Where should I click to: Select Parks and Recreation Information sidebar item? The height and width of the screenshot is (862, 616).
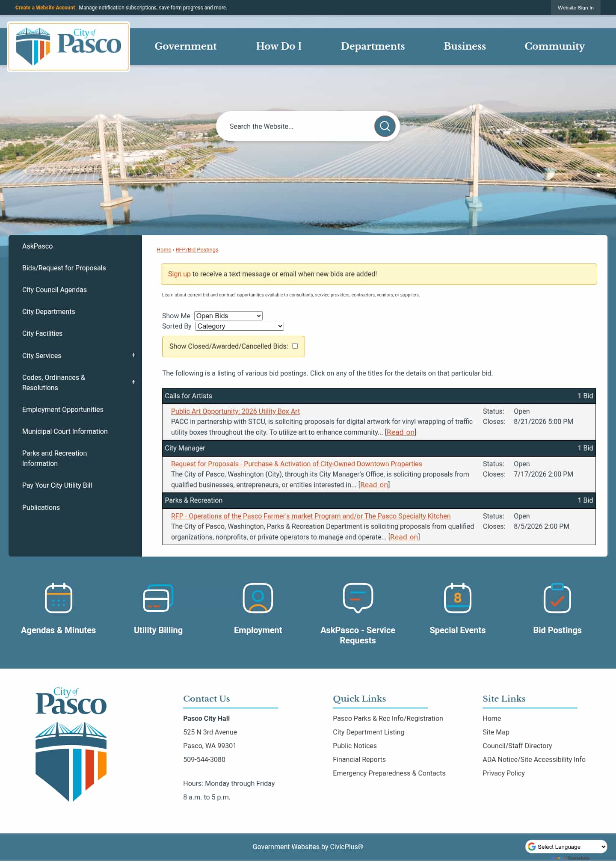(55, 458)
